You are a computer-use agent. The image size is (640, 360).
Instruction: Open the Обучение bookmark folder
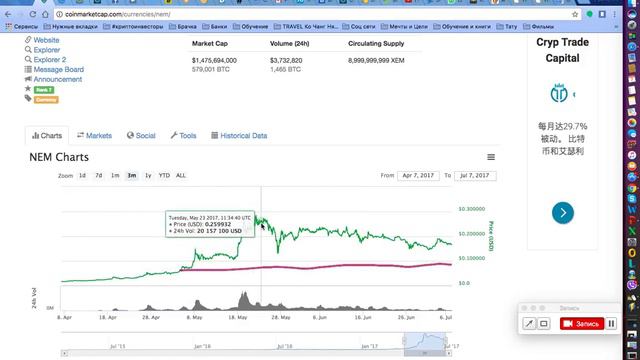point(251,27)
